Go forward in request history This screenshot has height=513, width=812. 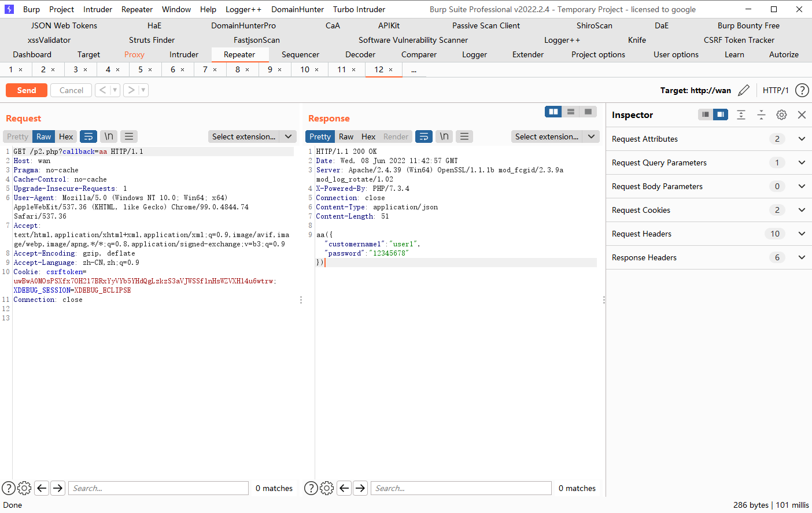[x=131, y=90]
